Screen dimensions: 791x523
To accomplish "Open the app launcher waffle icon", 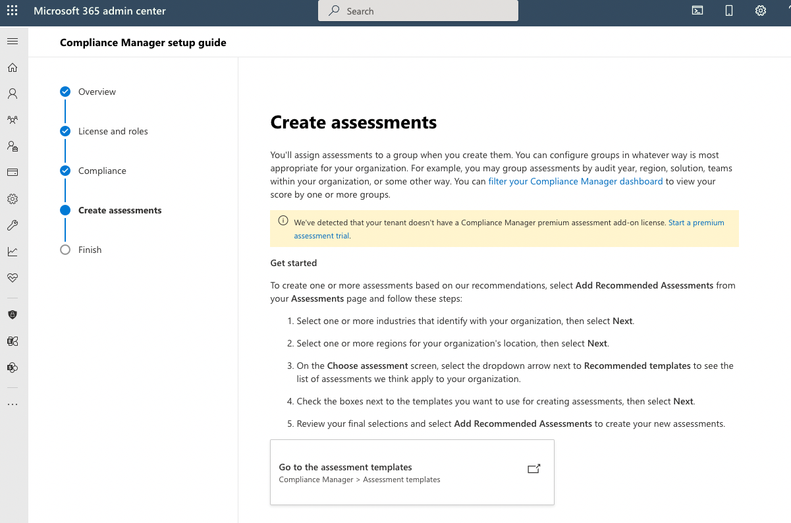I will (12, 11).
